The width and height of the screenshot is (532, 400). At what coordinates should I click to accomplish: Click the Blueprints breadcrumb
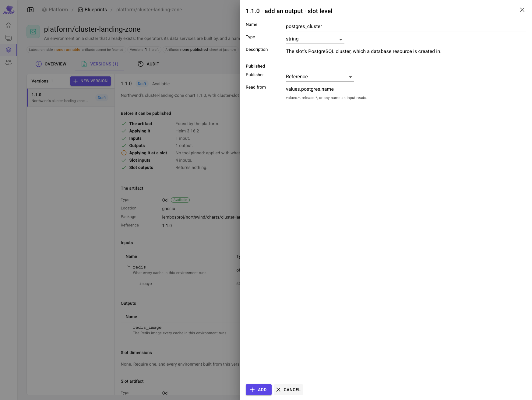click(x=92, y=10)
